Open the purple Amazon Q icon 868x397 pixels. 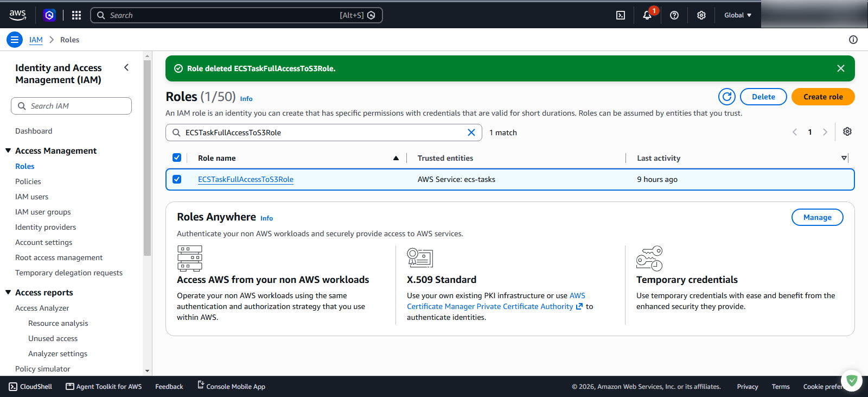pos(49,15)
